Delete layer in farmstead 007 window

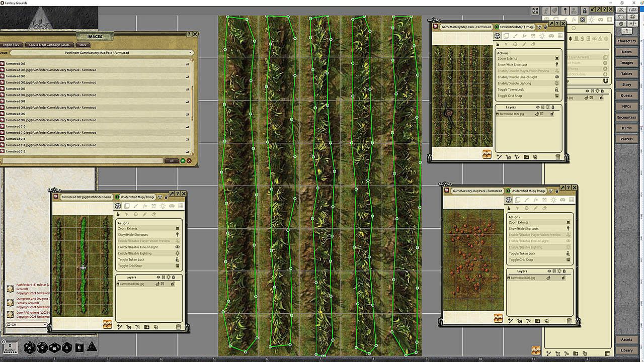click(x=178, y=327)
